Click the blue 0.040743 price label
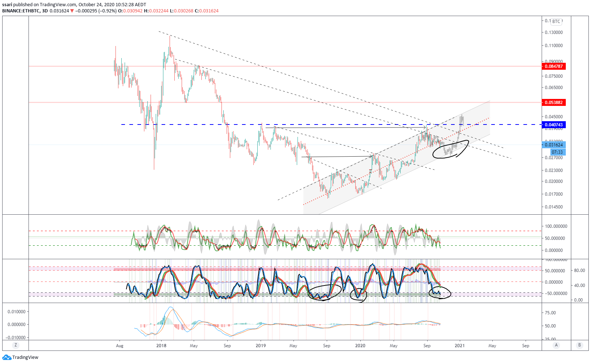Screen dimensions: 591x364 pos(553,125)
